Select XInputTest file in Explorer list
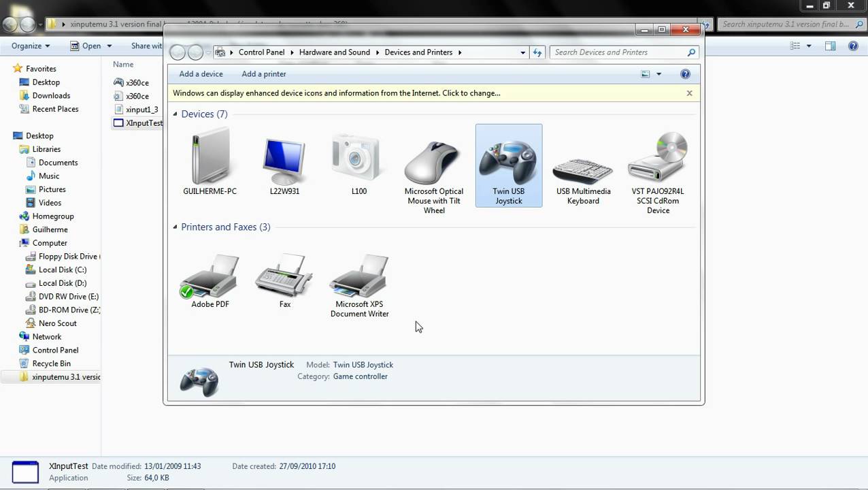Screen dimensions: 868x490 coord(138,123)
